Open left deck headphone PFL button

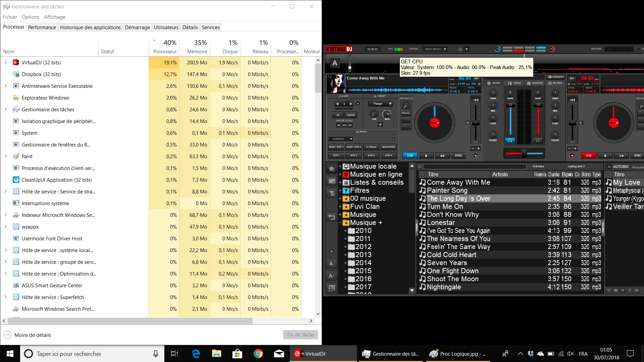510,141
